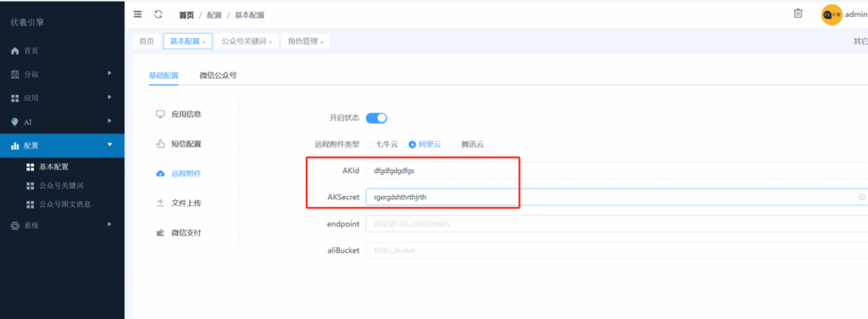Click the hand pointer icon beside 短信配置

tap(160, 144)
